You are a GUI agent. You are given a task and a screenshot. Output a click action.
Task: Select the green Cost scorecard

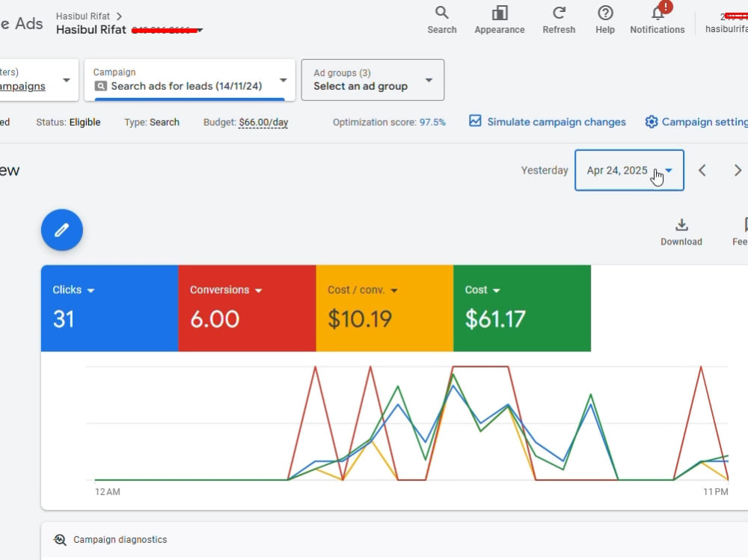click(522, 308)
